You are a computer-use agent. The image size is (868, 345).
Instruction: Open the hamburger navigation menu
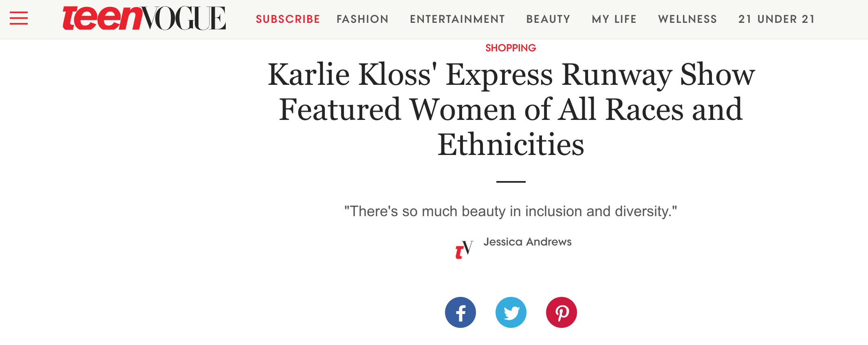pyautogui.click(x=19, y=18)
